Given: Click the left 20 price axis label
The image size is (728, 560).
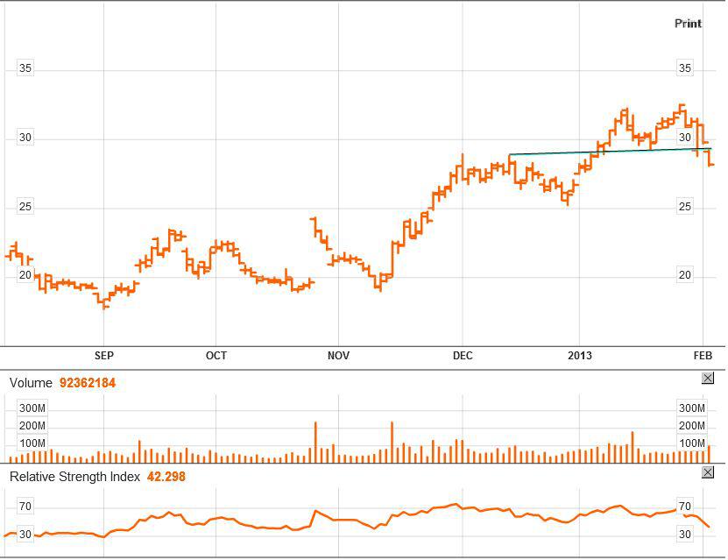Looking at the screenshot, I should [x=25, y=275].
